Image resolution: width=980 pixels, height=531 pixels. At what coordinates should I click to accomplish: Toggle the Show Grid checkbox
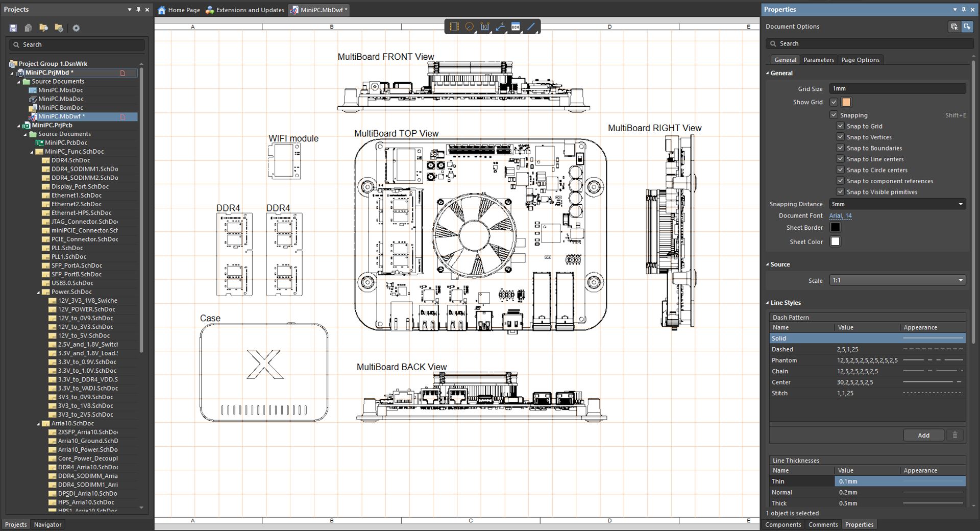[x=834, y=102]
